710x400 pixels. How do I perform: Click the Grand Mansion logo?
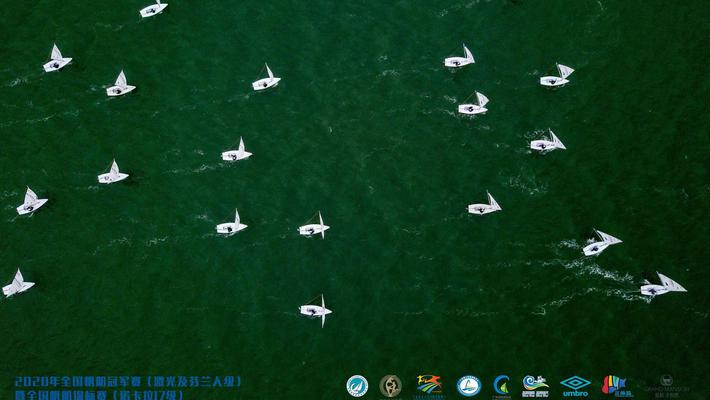coord(661,385)
